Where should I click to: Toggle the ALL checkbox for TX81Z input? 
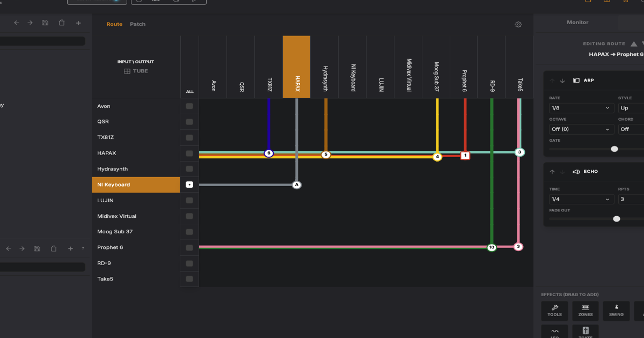189,137
